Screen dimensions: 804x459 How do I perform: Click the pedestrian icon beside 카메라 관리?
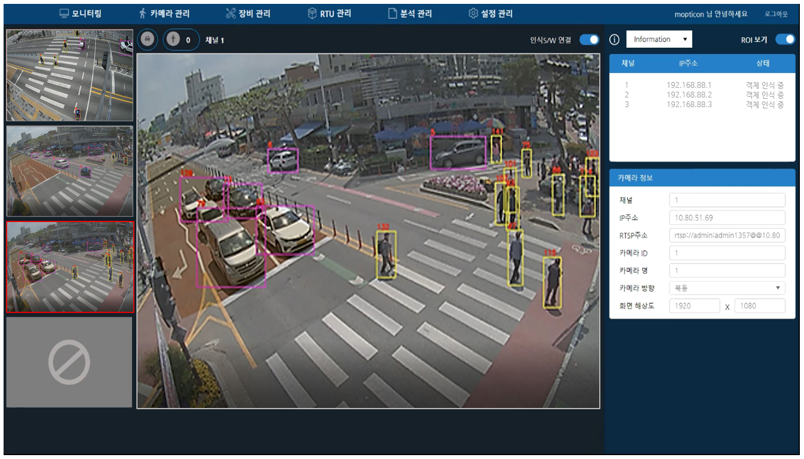(142, 14)
